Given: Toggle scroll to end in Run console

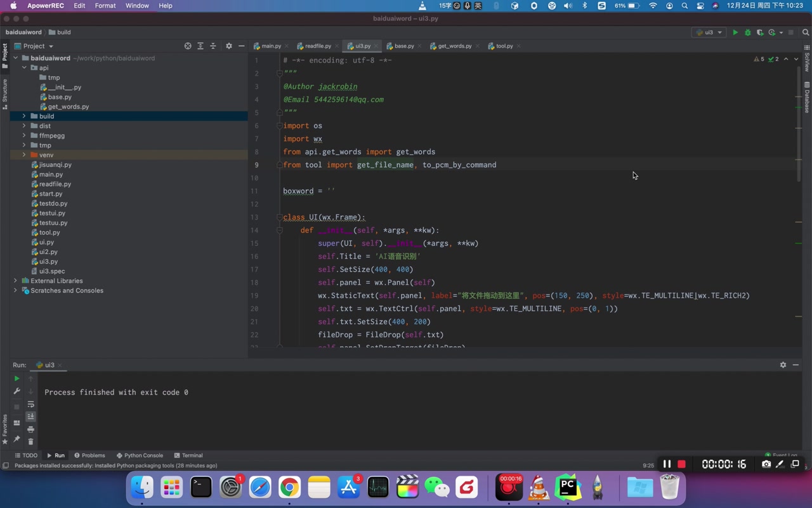Looking at the screenshot, I should click(30, 417).
